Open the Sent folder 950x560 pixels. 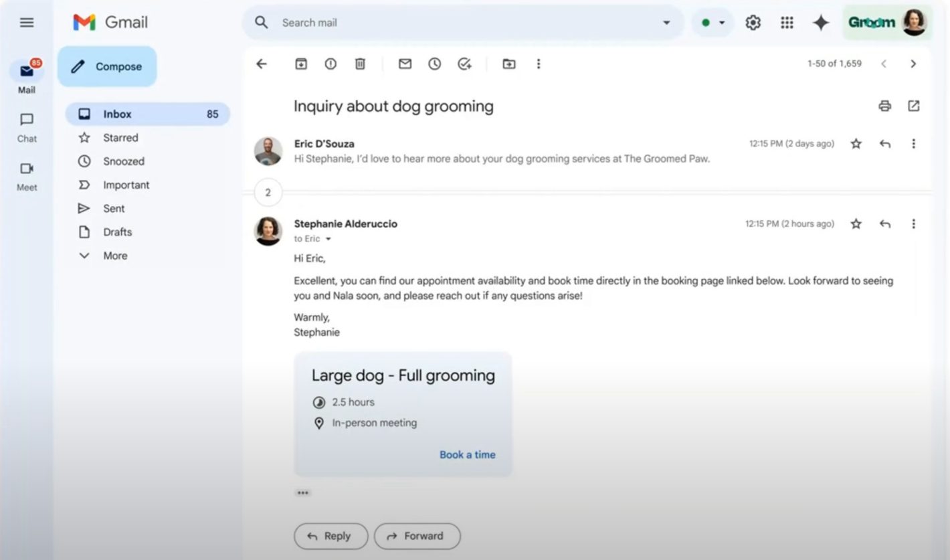[114, 209]
